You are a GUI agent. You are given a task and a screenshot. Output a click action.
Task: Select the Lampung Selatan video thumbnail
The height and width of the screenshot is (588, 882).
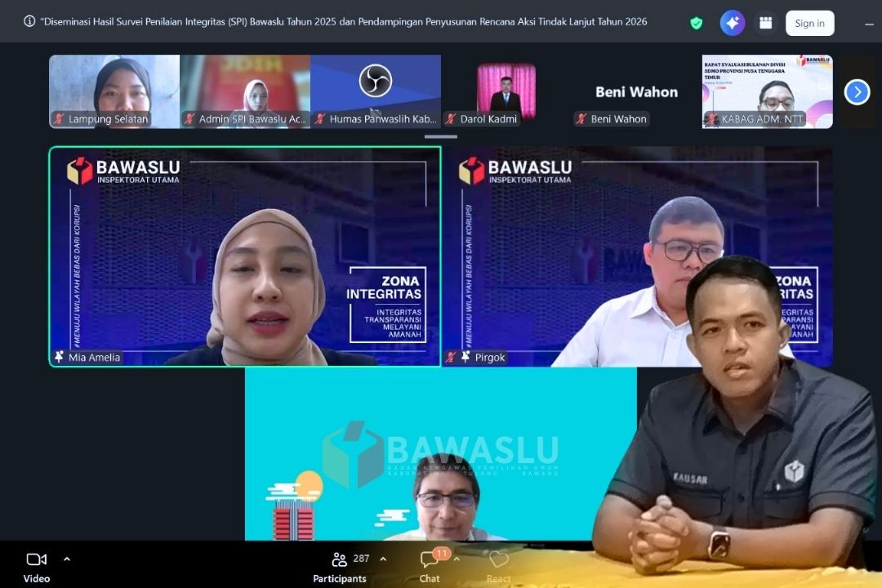point(114,91)
